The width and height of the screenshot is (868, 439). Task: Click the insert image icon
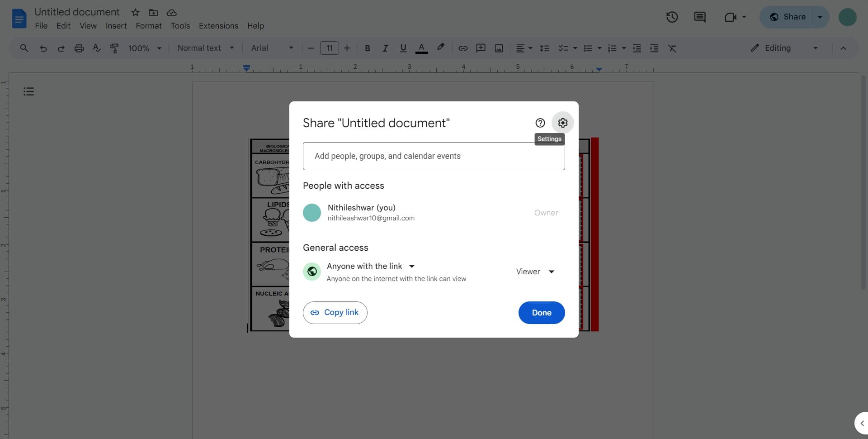pos(498,48)
